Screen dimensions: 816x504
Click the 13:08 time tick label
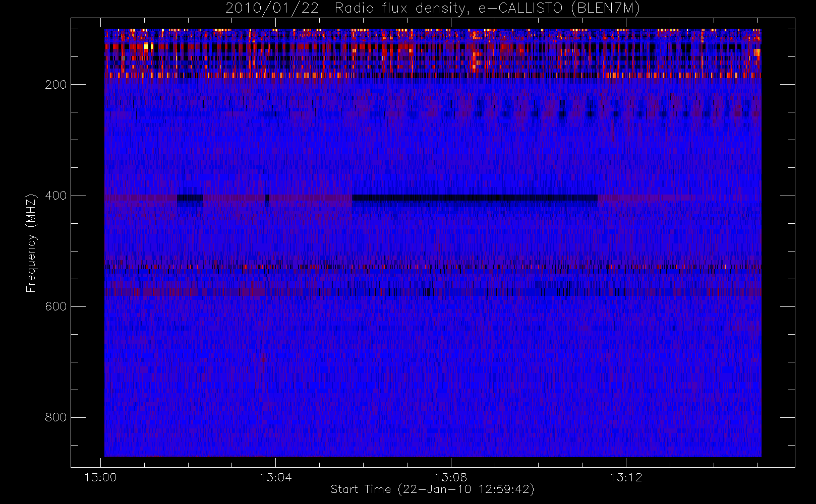tap(451, 477)
